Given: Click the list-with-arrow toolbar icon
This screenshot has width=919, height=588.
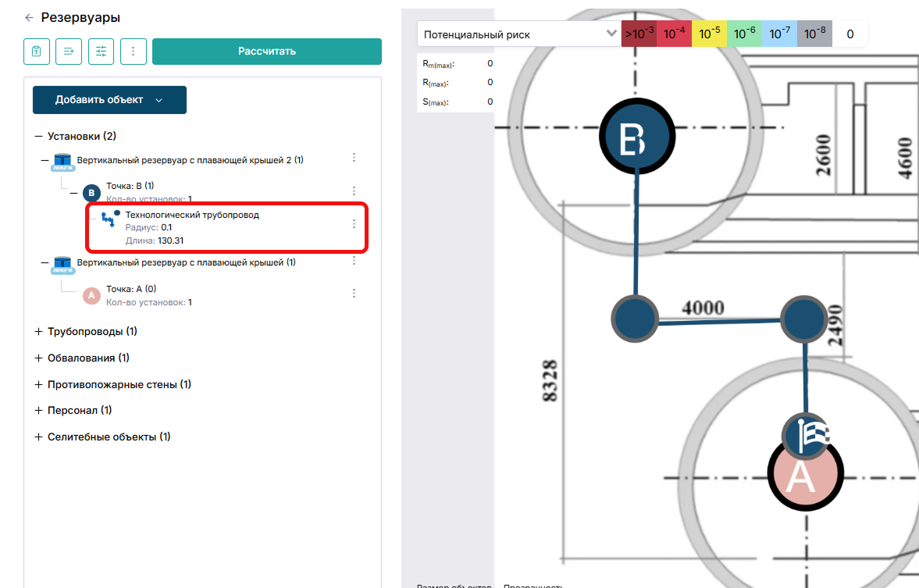Looking at the screenshot, I should 69,51.
